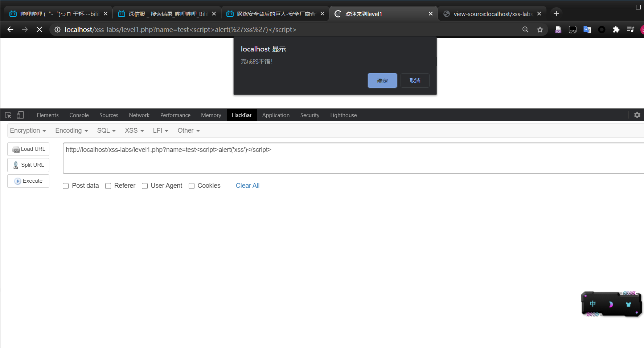This screenshot has height=348, width=644.
Task: Open the Application panel
Action: [276, 115]
